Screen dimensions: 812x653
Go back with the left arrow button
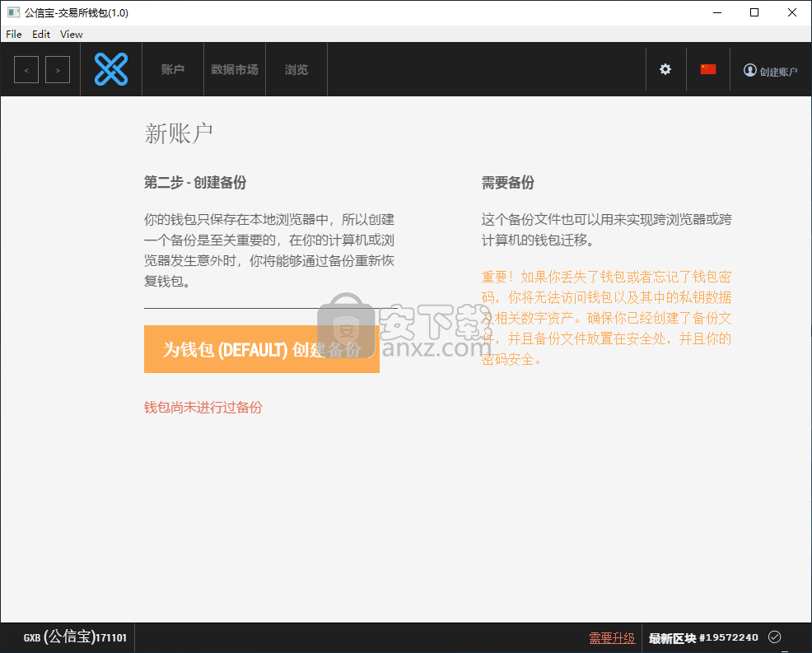(x=26, y=70)
